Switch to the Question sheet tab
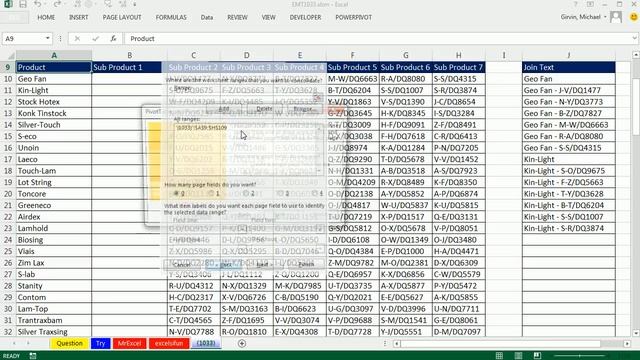640x360 pixels. 69,343
